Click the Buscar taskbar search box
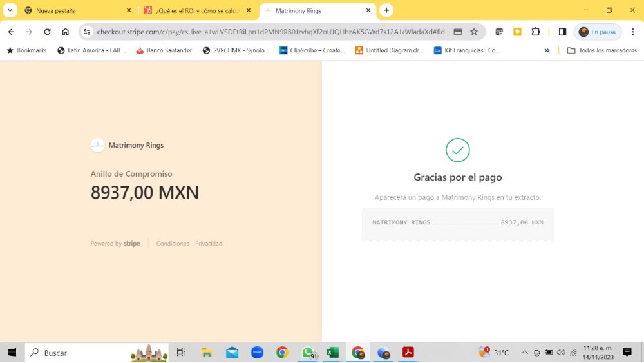This screenshot has width=644, height=363. 97,352
